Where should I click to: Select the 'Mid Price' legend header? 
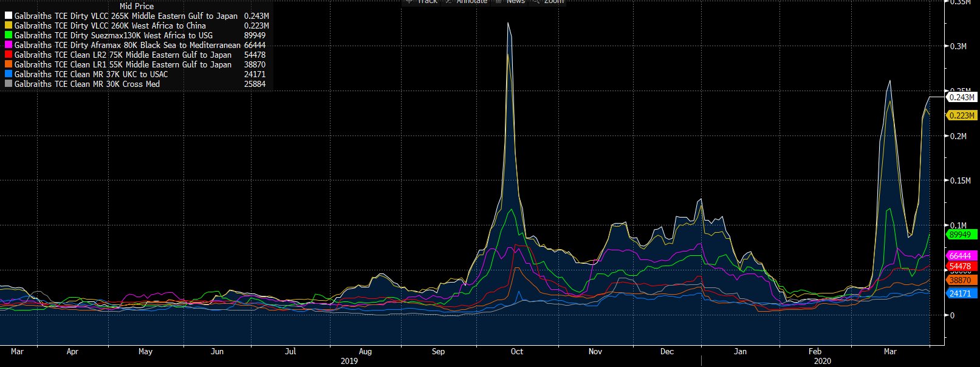(x=137, y=7)
